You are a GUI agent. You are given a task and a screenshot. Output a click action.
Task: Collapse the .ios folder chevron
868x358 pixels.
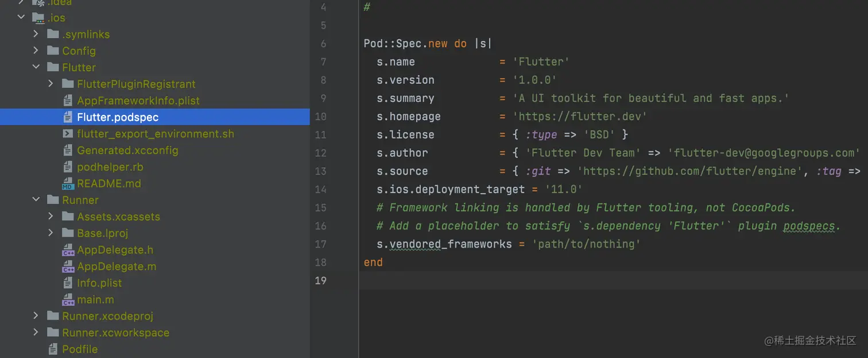pyautogui.click(x=21, y=17)
